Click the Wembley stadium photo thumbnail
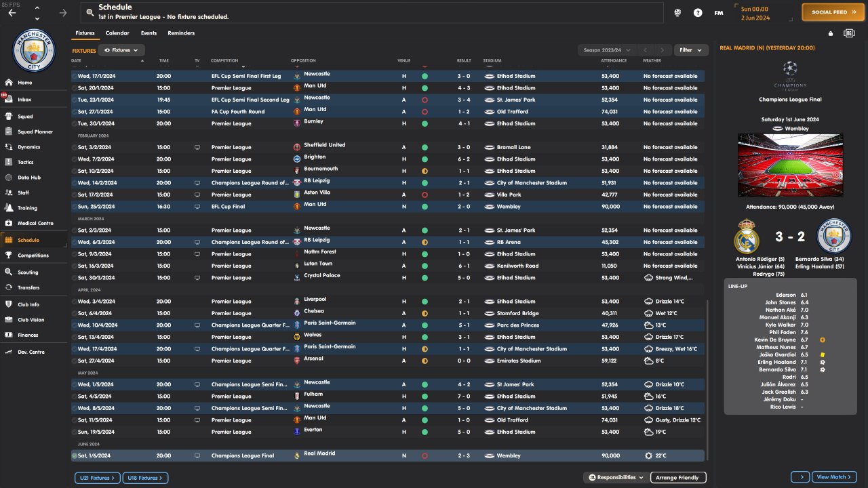The width and height of the screenshot is (868, 488). click(790, 165)
